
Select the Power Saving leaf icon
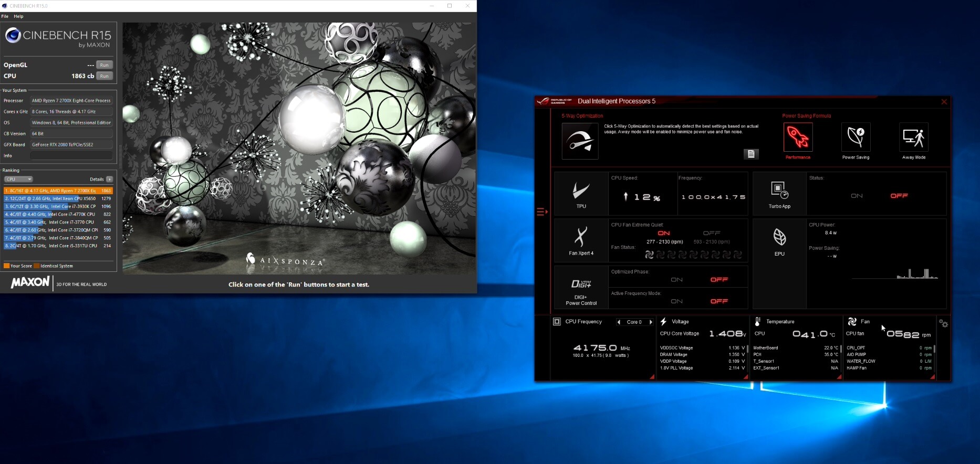(856, 137)
